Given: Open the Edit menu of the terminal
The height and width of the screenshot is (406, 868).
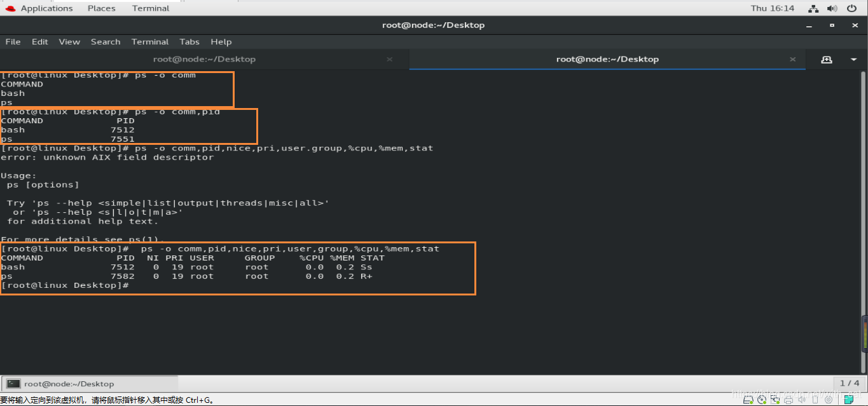Looking at the screenshot, I should point(40,42).
